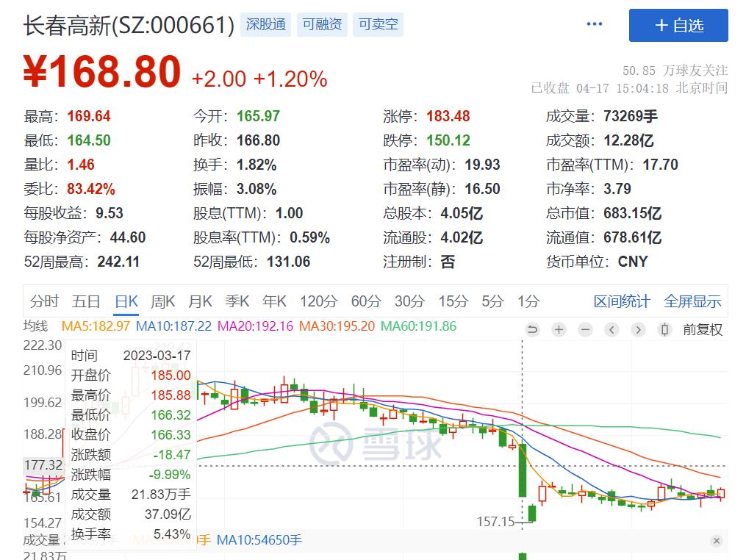Click MA10:187.22 indicator label
The width and height of the screenshot is (746, 560).
pyautogui.click(x=173, y=326)
